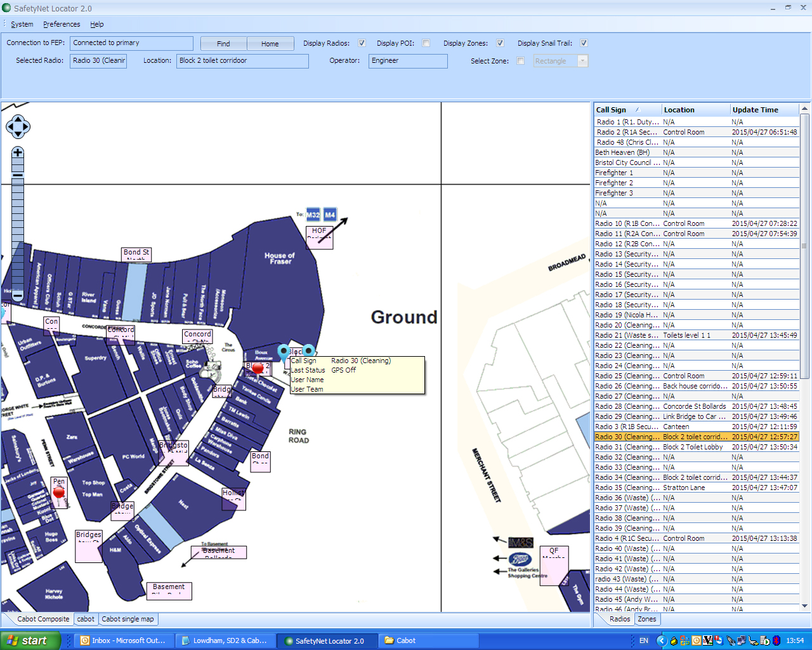Open the Cabot folder from the taskbar

(428, 640)
